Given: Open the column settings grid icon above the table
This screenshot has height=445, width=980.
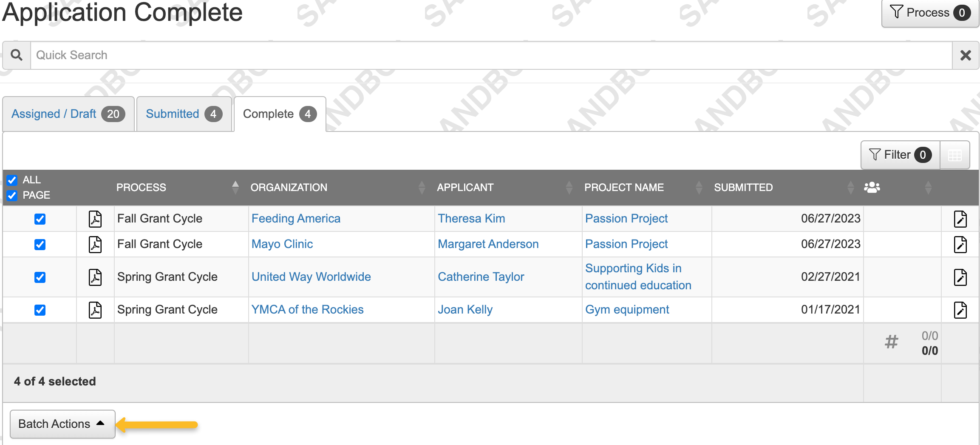Looking at the screenshot, I should click(955, 155).
